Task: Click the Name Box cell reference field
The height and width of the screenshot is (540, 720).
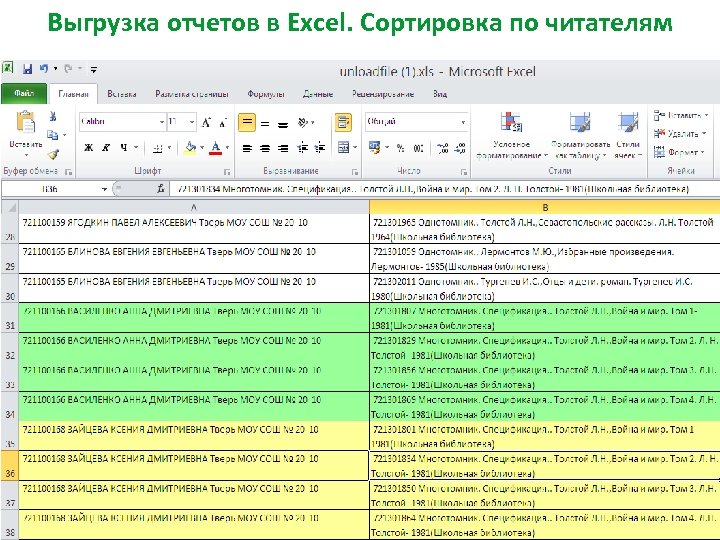Action: click(x=55, y=189)
